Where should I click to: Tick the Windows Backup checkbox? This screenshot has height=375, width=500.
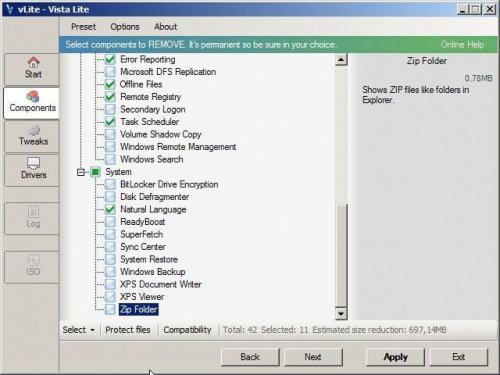(110, 272)
